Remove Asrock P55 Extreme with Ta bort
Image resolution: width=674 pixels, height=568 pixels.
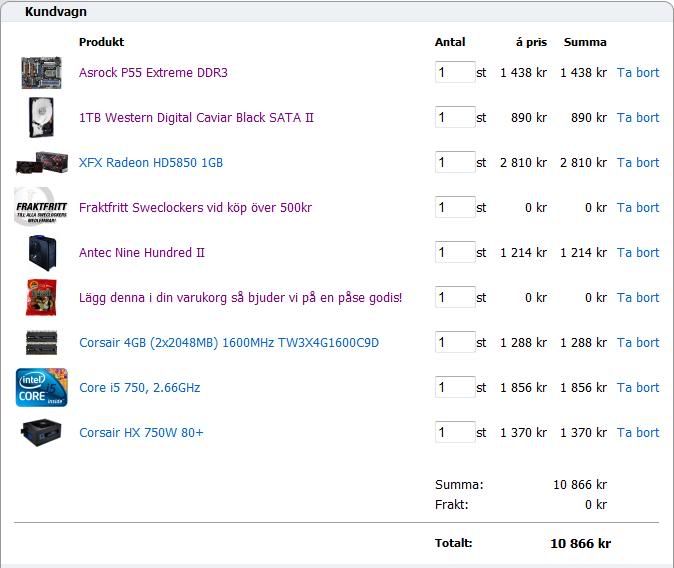coord(637,73)
